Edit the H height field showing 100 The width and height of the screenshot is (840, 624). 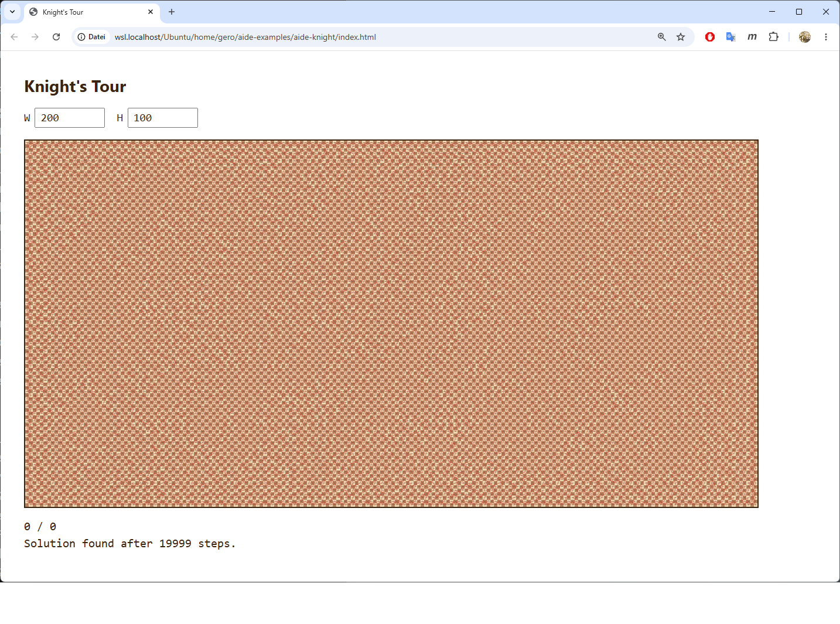(163, 118)
